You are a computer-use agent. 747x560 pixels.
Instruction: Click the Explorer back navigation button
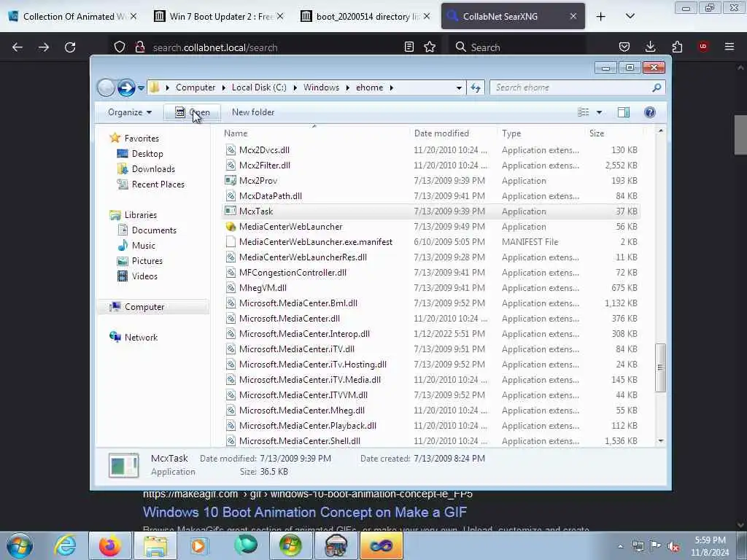click(x=106, y=87)
